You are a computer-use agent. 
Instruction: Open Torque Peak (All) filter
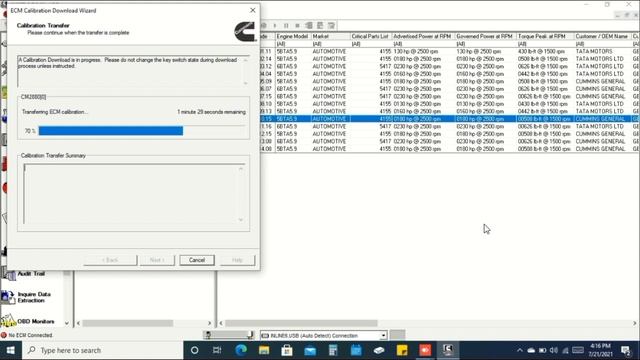point(545,44)
